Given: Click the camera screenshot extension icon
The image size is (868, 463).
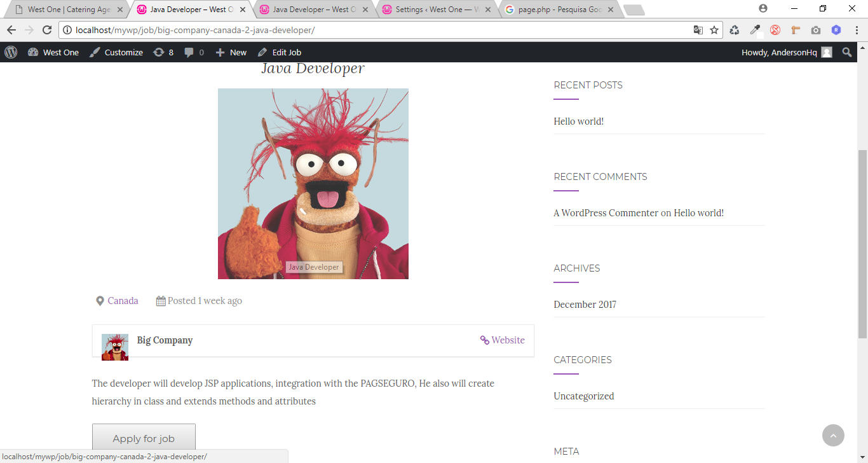Looking at the screenshot, I should [816, 30].
